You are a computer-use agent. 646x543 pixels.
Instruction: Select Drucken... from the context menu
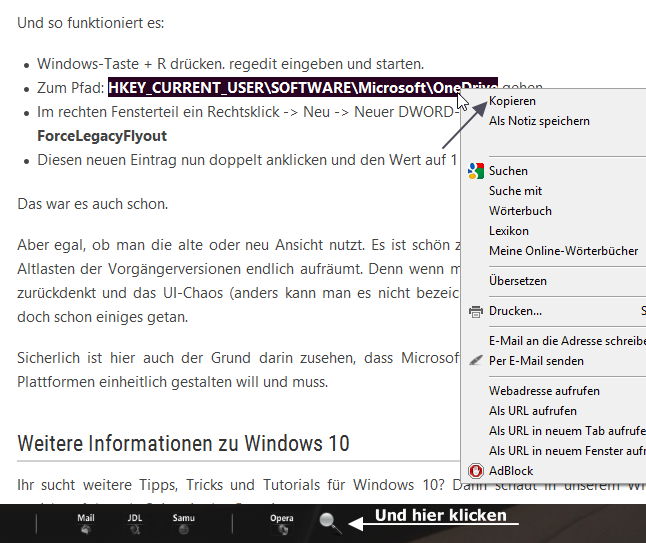tap(553, 311)
